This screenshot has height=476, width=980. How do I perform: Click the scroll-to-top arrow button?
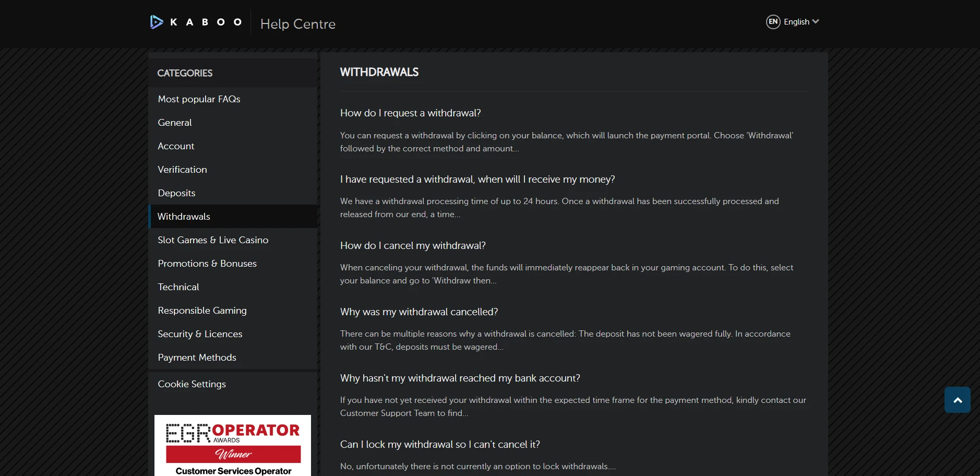click(x=958, y=400)
